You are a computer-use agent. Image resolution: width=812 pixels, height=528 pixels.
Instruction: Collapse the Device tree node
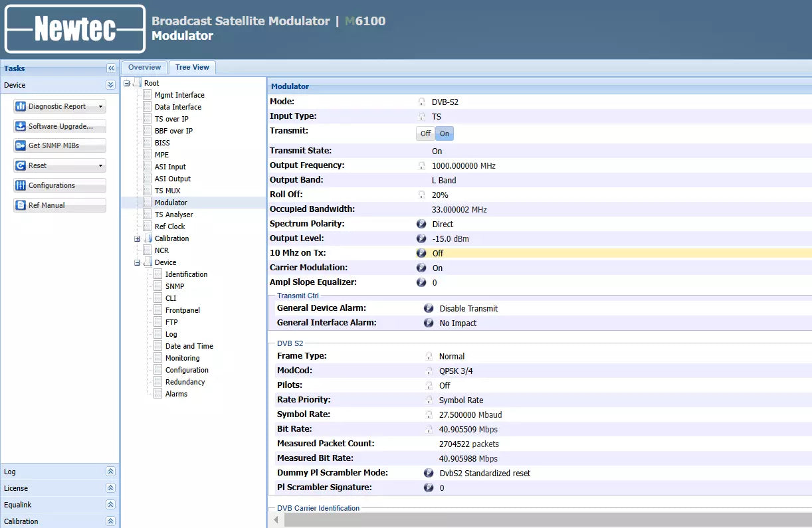click(138, 262)
